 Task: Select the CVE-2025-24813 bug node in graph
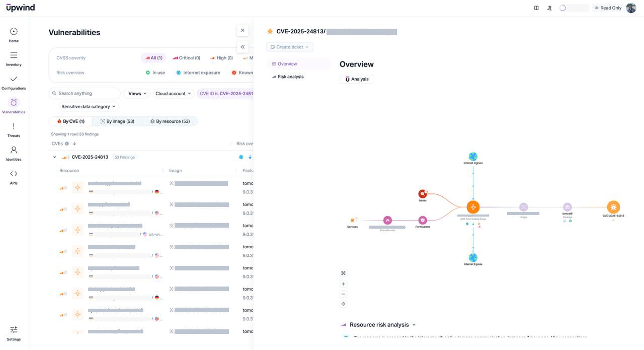[x=613, y=207]
